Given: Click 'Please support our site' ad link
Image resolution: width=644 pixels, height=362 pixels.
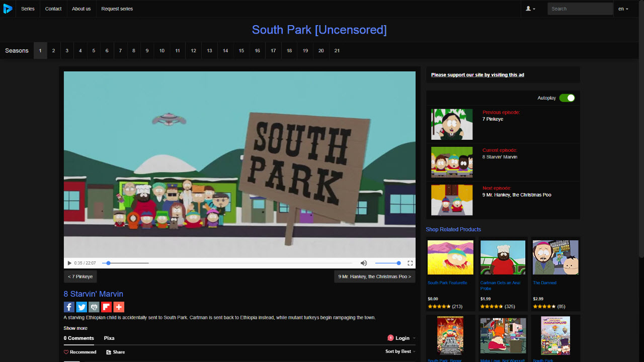Looking at the screenshot, I should [x=477, y=75].
